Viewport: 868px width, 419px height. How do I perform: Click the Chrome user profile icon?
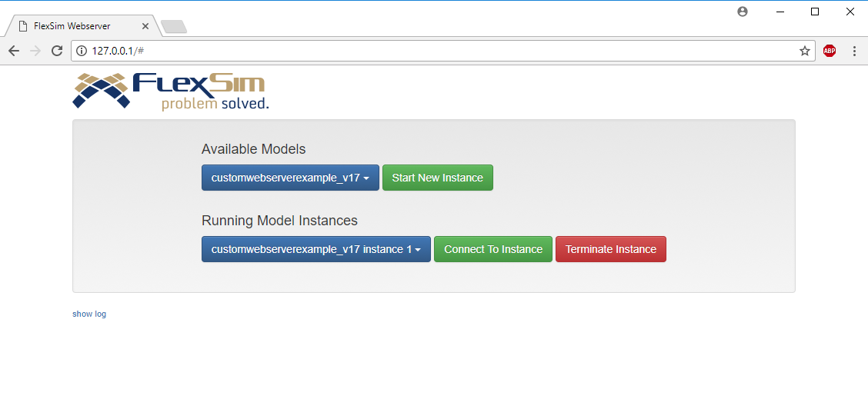(x=743, y=12)
